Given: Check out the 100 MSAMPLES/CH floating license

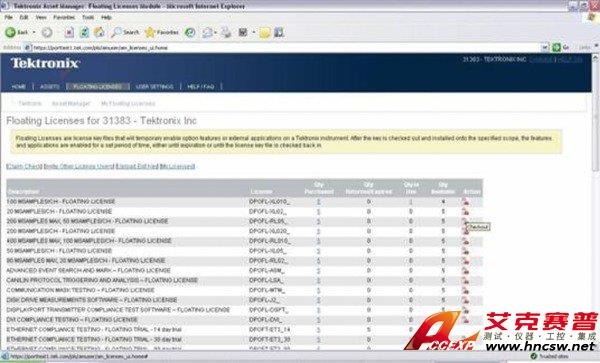Looking at the screenshot, I should 465,202.
